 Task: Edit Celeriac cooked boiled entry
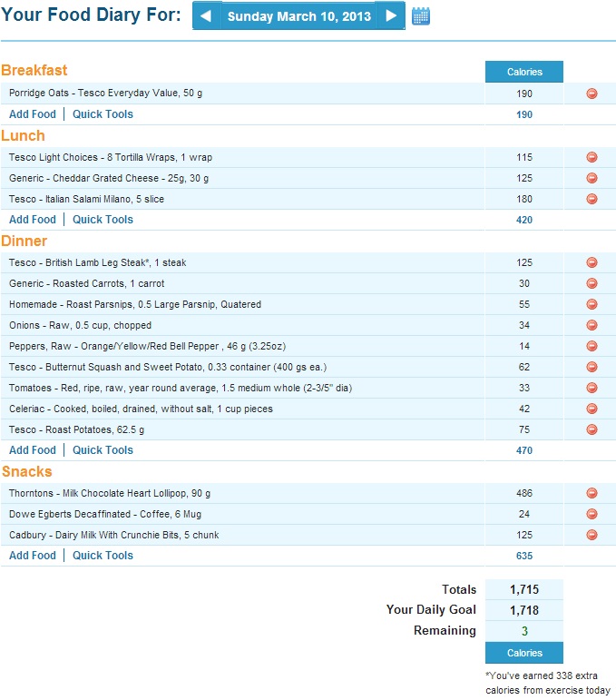141,409
